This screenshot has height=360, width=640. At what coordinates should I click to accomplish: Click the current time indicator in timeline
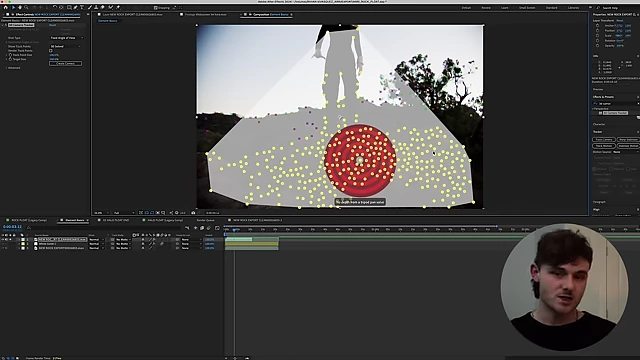[234, 230]
